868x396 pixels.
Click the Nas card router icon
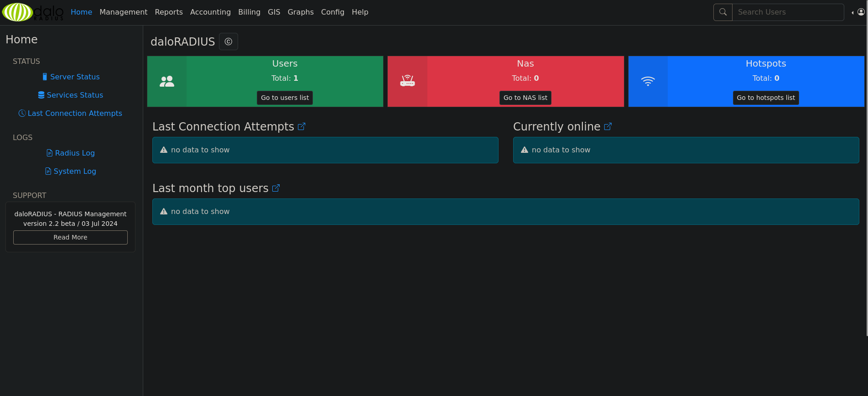point(407,81)
